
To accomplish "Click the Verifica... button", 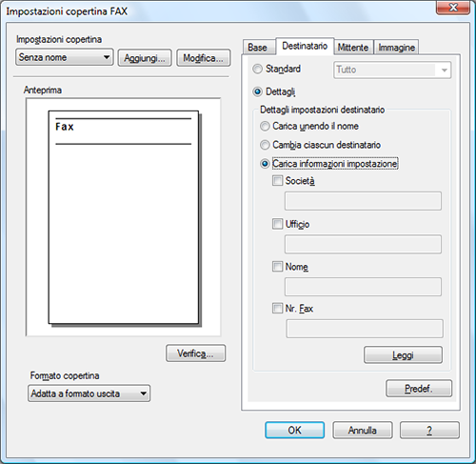I will tap(196, 353).
